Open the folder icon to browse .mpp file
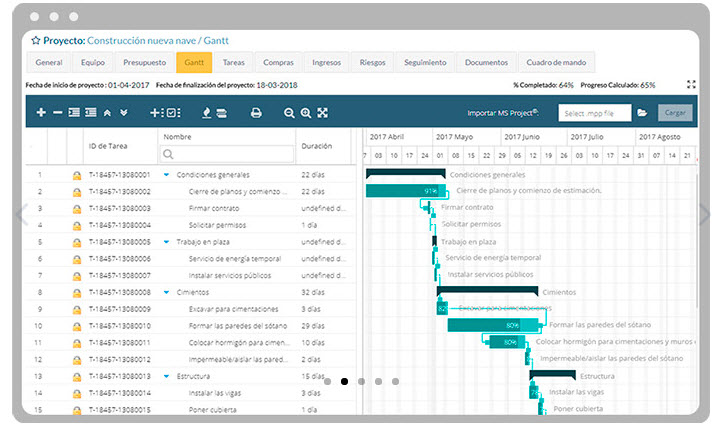Image resolution: width=717 pixels, height=429 pixels. pyautogui.click(x=642, y=113)
